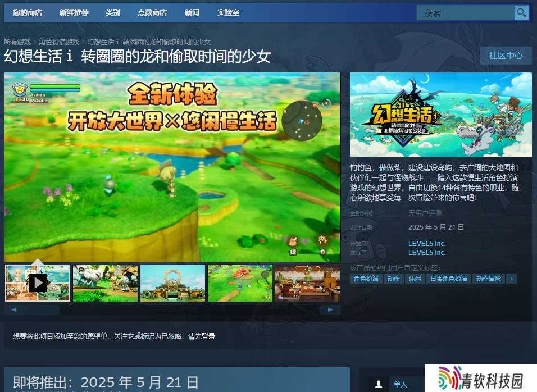Open the 新鲜推荐 menu
The height and width of the screenshot is (392, 537).
tap(74, 12)
